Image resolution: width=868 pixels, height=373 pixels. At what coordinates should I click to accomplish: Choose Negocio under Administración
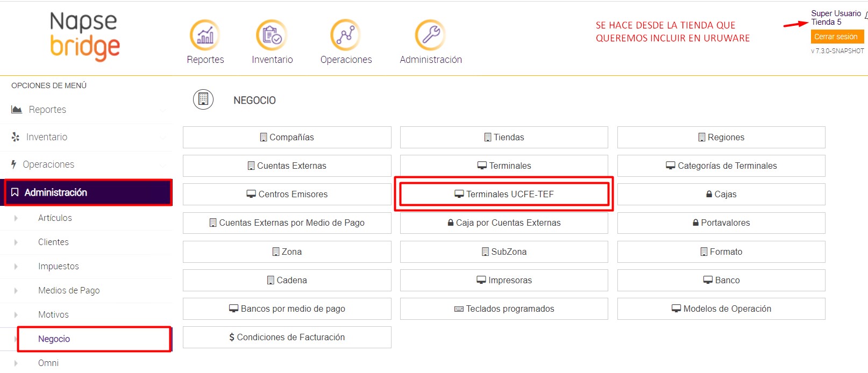click(54, 339)
